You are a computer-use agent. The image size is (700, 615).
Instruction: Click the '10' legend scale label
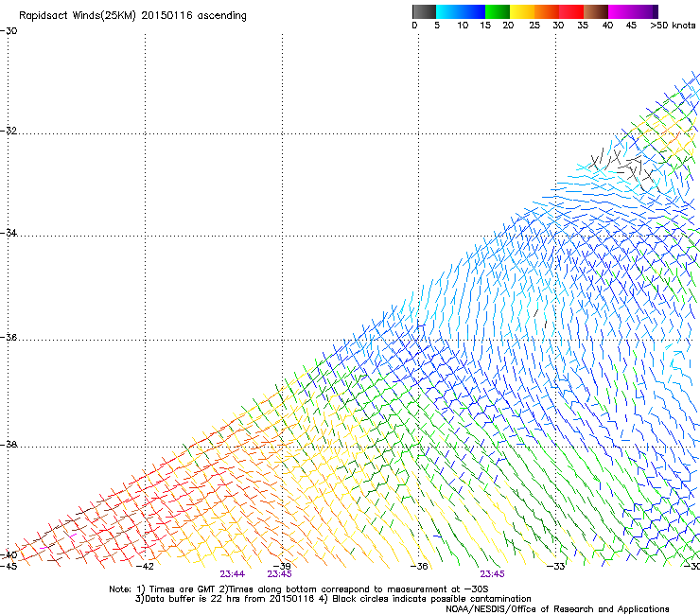463,26
